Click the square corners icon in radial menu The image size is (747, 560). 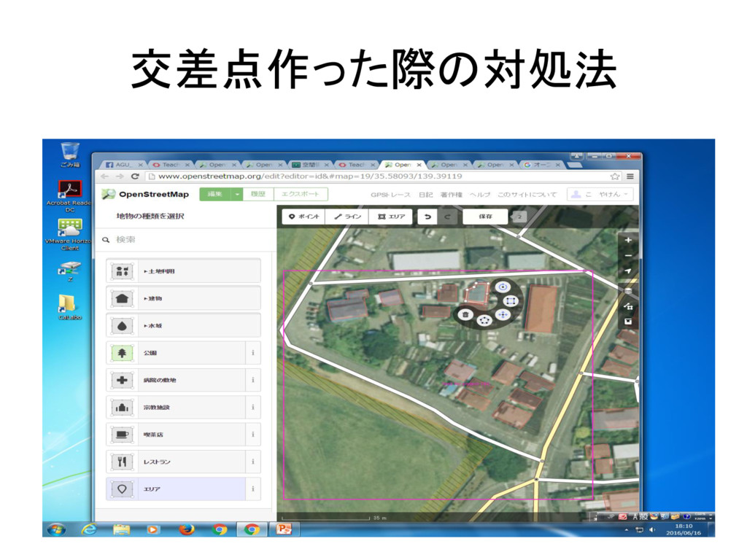click(x=510, y=301)
